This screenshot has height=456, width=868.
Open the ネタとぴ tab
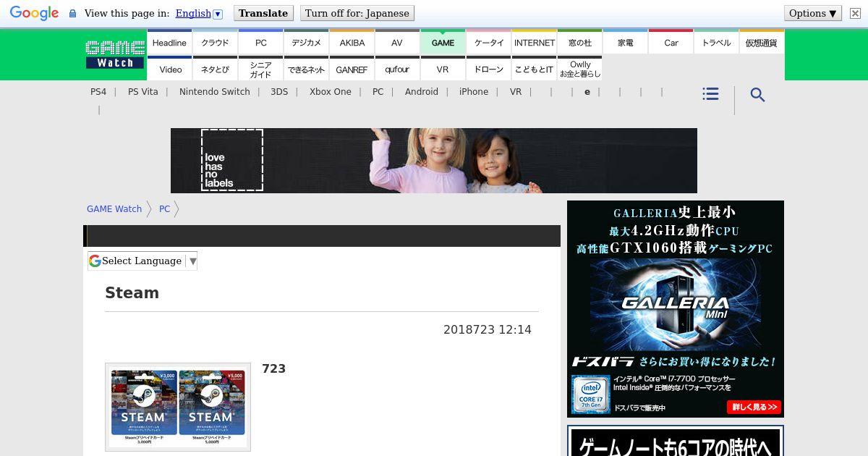tap(215, 69)
